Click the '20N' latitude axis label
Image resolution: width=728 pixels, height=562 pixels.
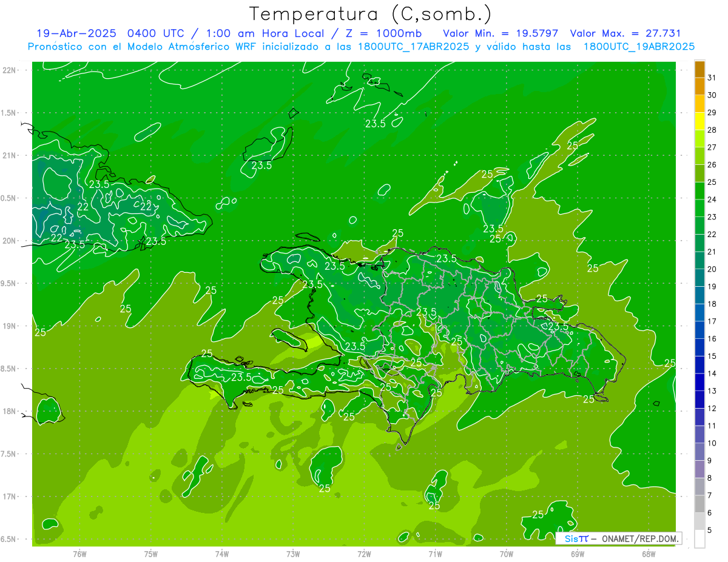point(9,241)
